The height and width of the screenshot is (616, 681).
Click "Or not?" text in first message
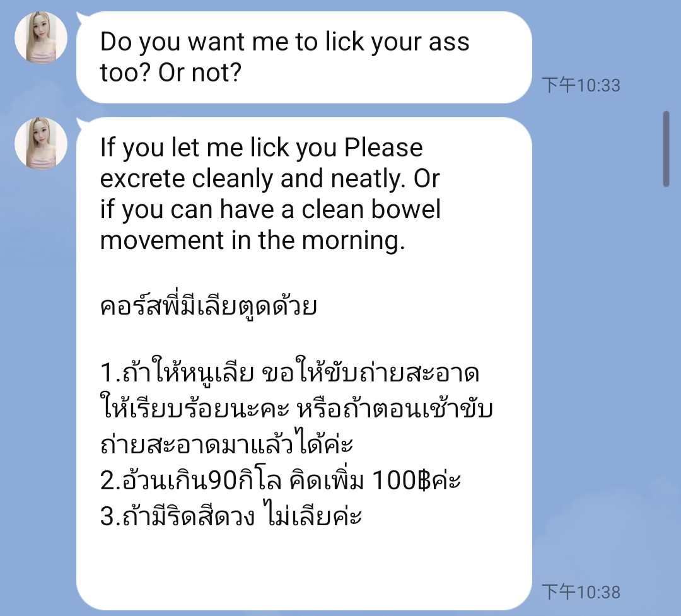pyautogui.click(x=199, y=72)
